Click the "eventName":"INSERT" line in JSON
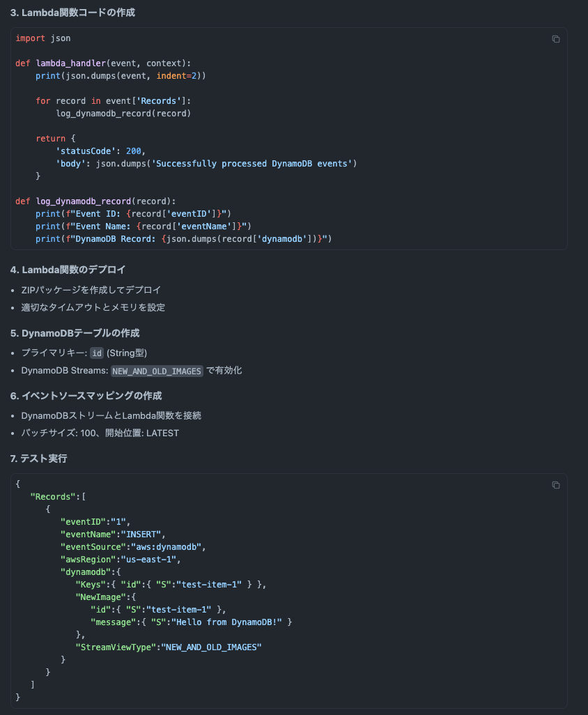The width and height of the screenshot is (588, 715). click(x=113, y=535)
